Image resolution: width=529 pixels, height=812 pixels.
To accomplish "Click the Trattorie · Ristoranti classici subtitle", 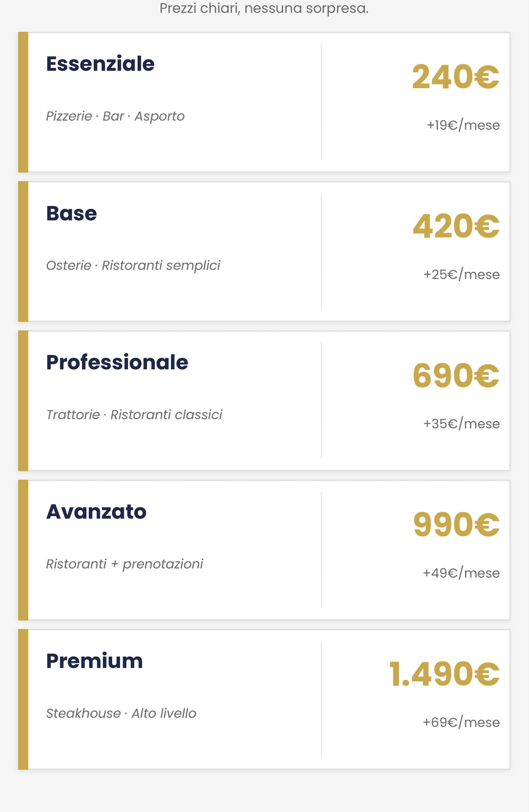I will coord(134,415).
